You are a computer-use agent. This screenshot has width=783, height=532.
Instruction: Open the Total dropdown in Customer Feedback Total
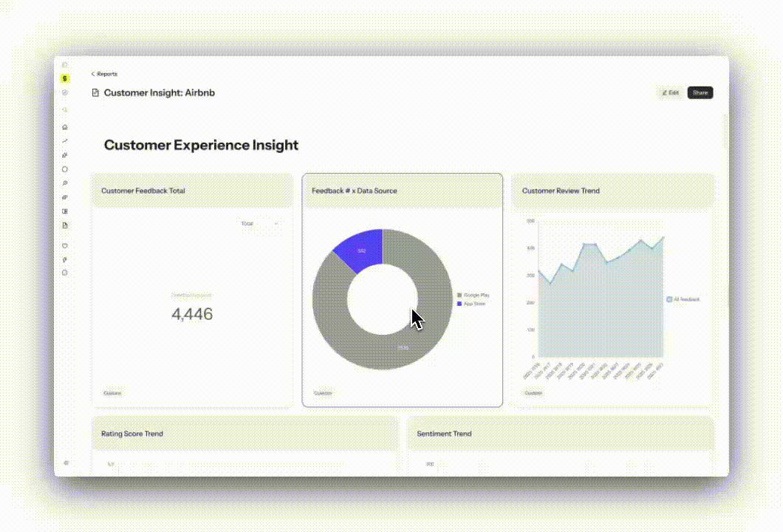pos(259,223)
